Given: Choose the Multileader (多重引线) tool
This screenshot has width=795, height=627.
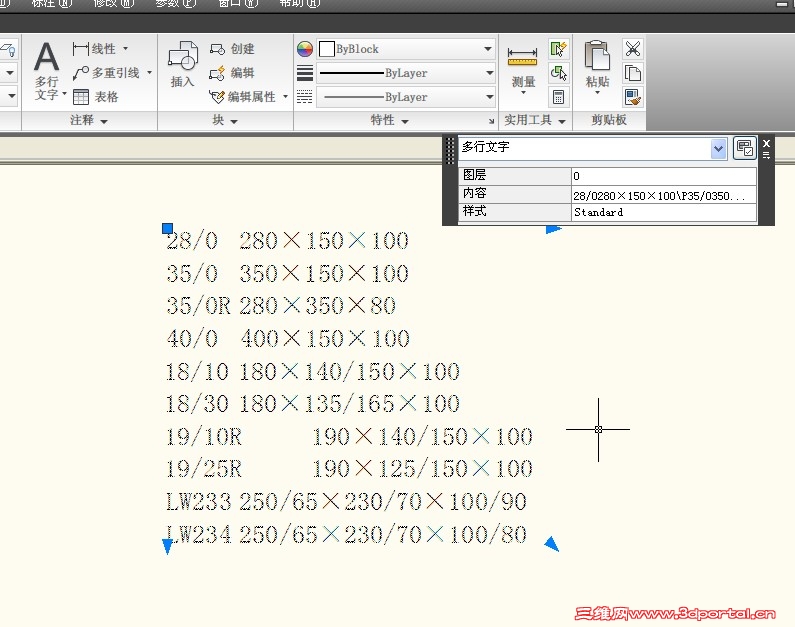Looking at the screenshot, I should pyautogui.click(x=106, y=73).
